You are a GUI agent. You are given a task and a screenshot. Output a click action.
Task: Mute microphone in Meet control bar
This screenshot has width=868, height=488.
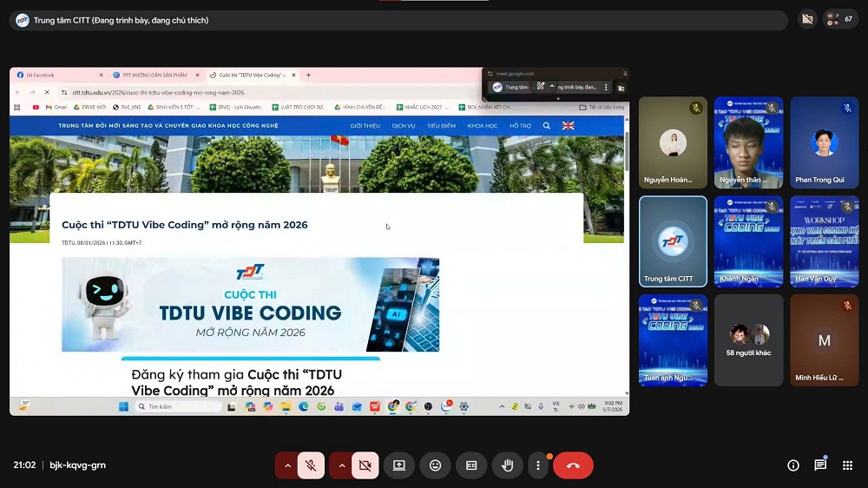pos(311,465)
